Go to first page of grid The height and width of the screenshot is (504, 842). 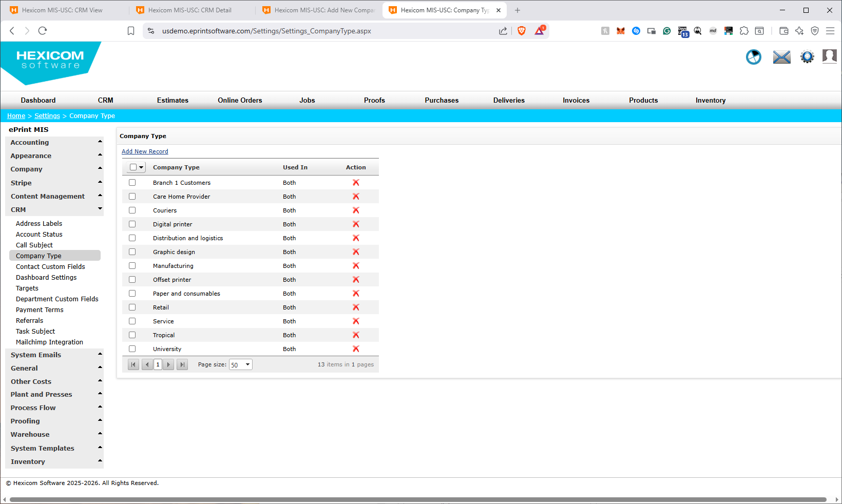[x=133, y=364]
